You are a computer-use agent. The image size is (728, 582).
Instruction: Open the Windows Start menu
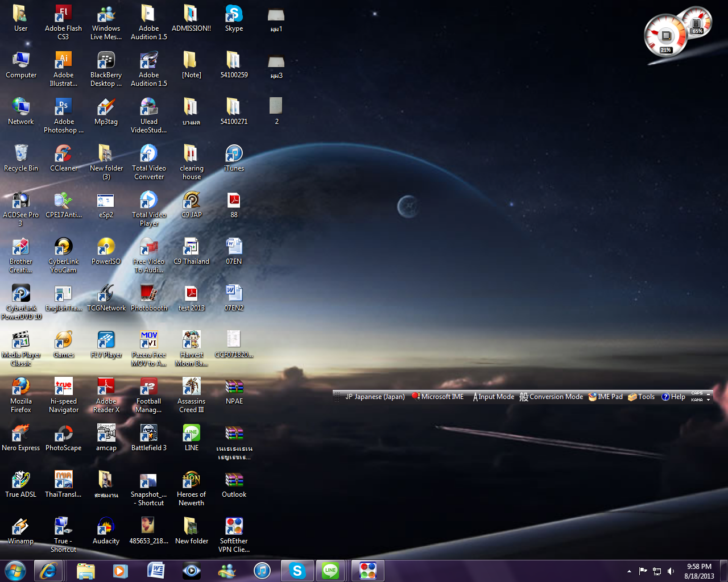pyautogui.click(x=15, y=571)
